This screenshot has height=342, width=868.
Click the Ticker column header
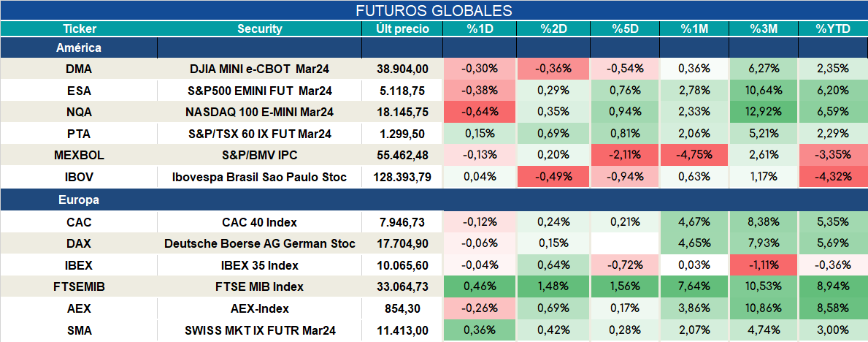79,29
